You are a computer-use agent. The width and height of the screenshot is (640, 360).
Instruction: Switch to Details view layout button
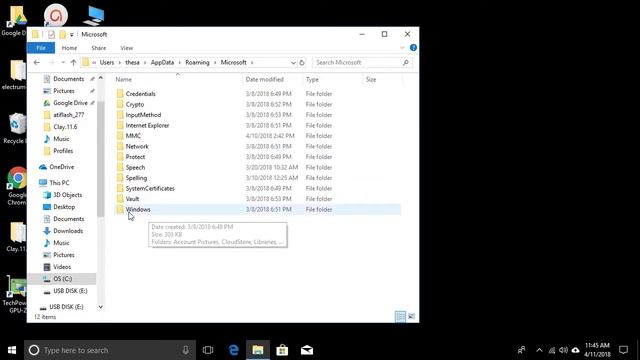click(x=400, y=316)
